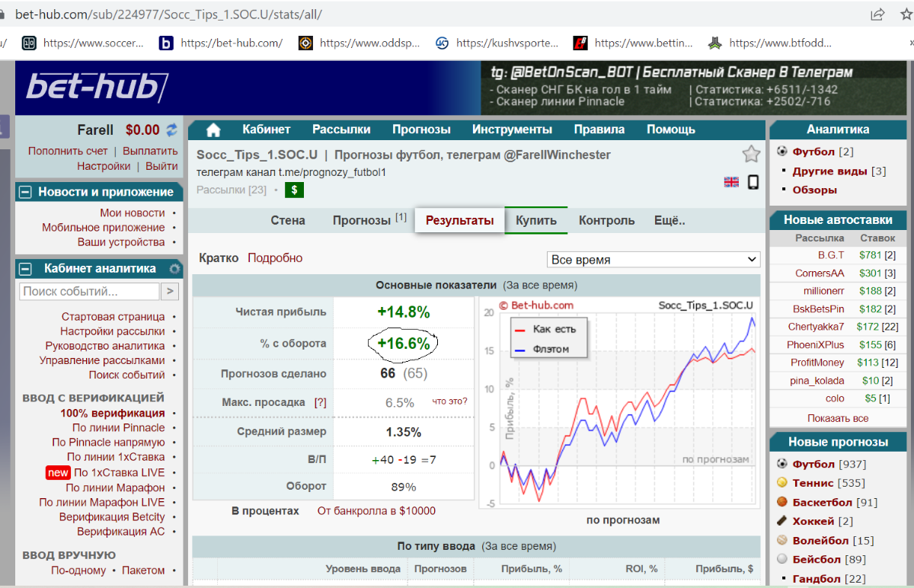Screen dimensions: 914x588
Task: Switch to От банкролла в $10000 view
Action: (376, 511)
